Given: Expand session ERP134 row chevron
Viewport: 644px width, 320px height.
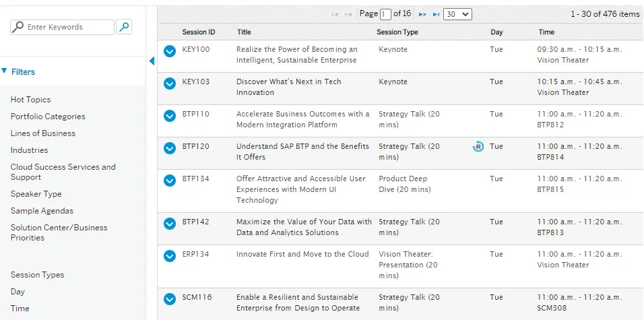Looking at the screenshot, I should tap(170, 256).
